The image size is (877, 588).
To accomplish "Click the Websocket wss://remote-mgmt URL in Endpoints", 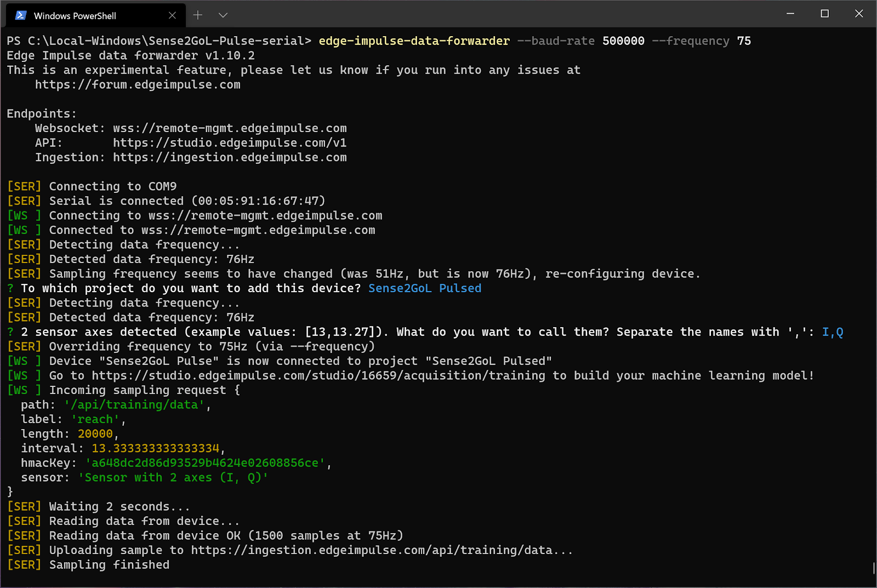I will [x=230, y=128].
